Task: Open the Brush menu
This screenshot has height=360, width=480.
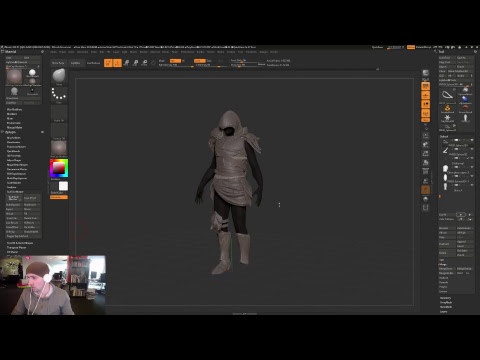Action: coord(62,52)
